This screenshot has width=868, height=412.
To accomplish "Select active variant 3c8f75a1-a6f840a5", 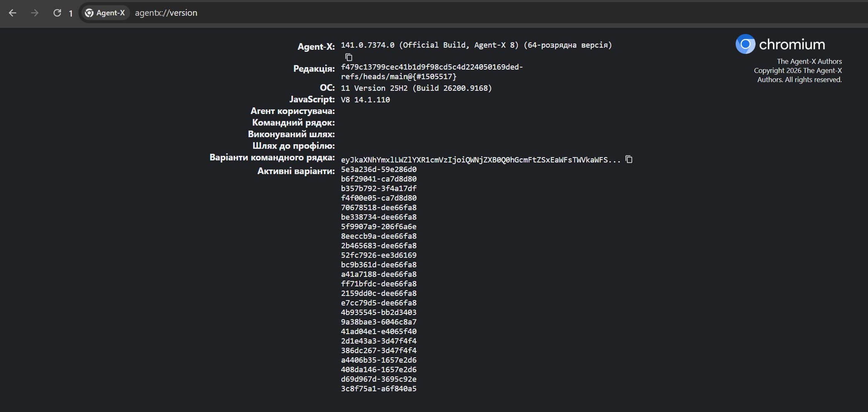I will click(379, 389).
